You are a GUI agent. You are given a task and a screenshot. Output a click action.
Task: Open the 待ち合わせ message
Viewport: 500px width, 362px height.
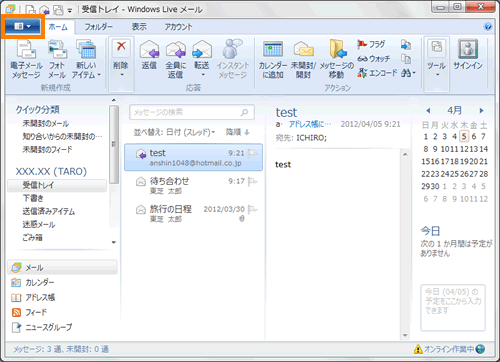(193, 185)
